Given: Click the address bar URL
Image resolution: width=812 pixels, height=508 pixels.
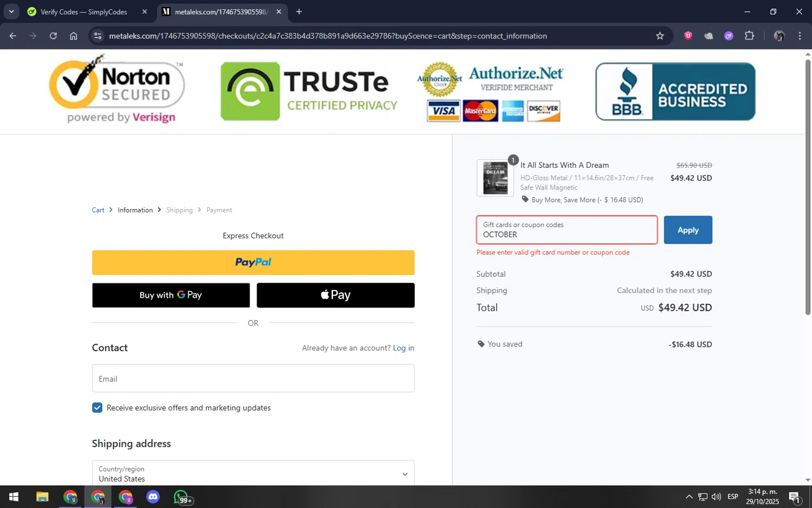Looking at the screenshot, I should [x=328, y=36].
